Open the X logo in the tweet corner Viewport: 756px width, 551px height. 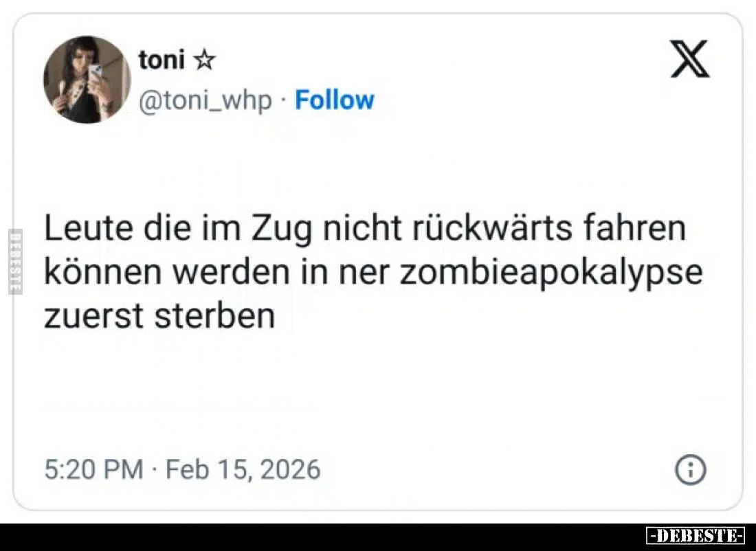(x=690, y=59)
